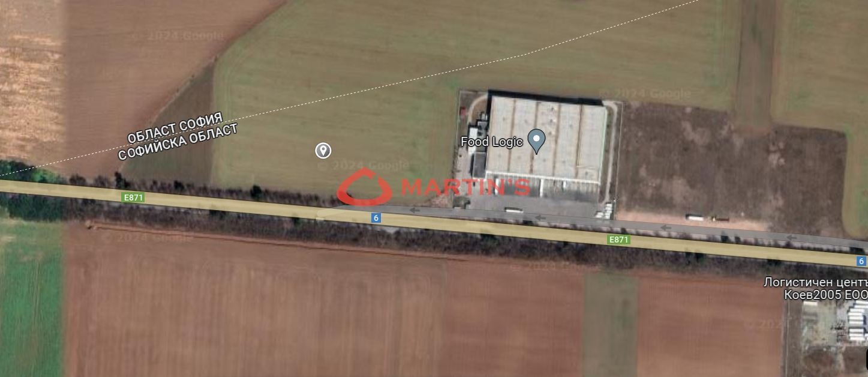
Task: Click the blue route 6 shield at right edge
Action: (861, 261)
